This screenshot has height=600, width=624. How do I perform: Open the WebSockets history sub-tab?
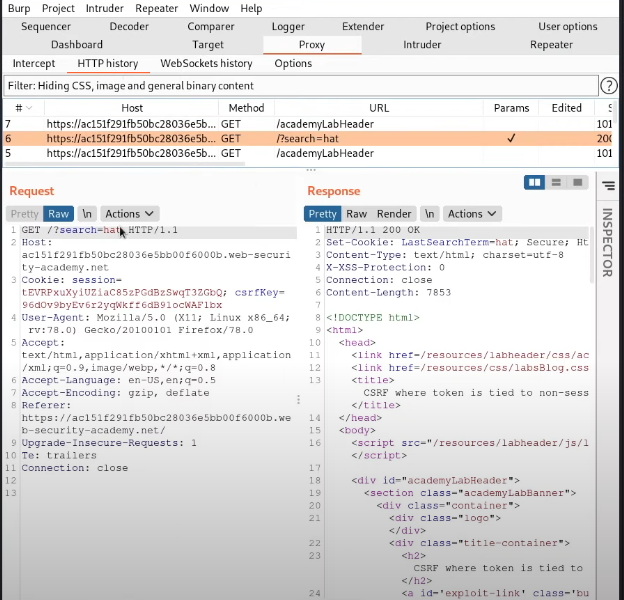tap(206, 63)
